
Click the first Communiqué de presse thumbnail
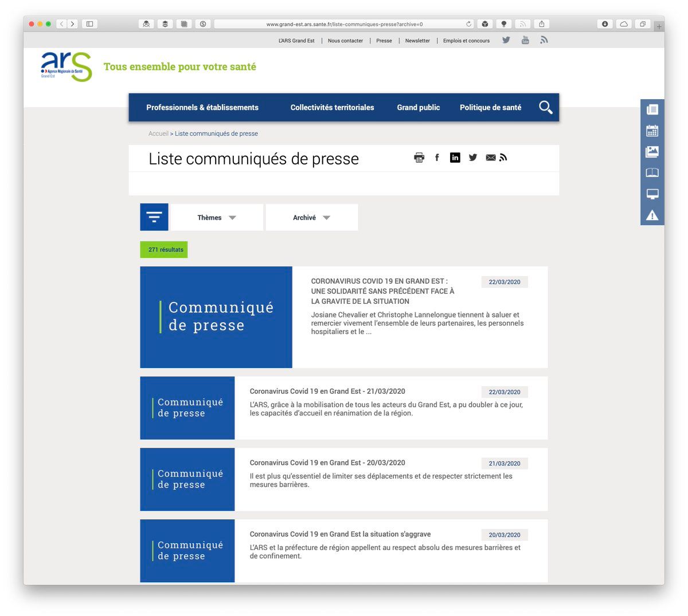click(216, 317)
